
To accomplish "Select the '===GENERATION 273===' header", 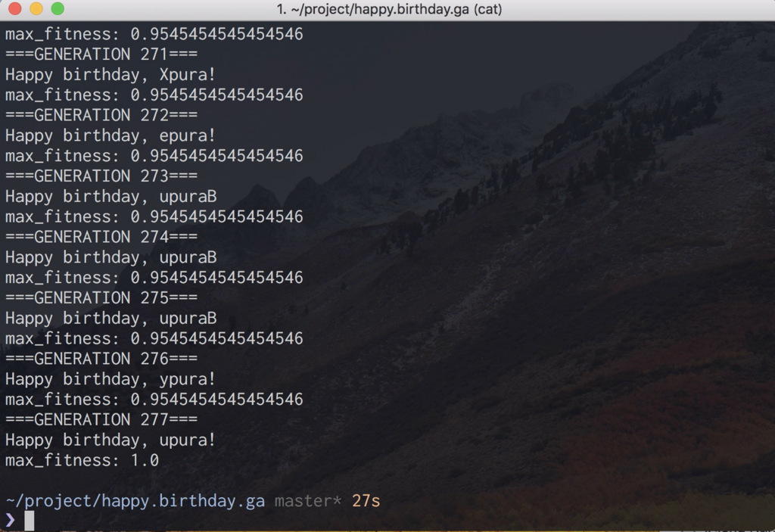I will (x=101, y=176).
